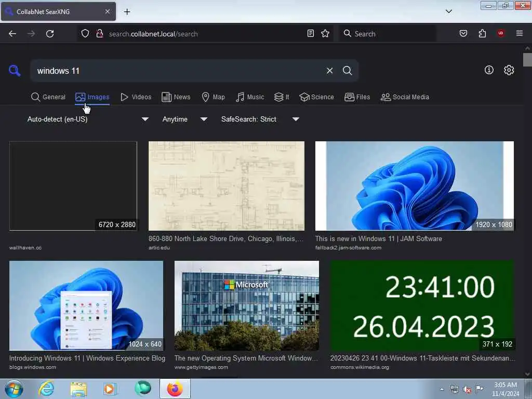Show hidden tray icons arrow

click(442, 390)
